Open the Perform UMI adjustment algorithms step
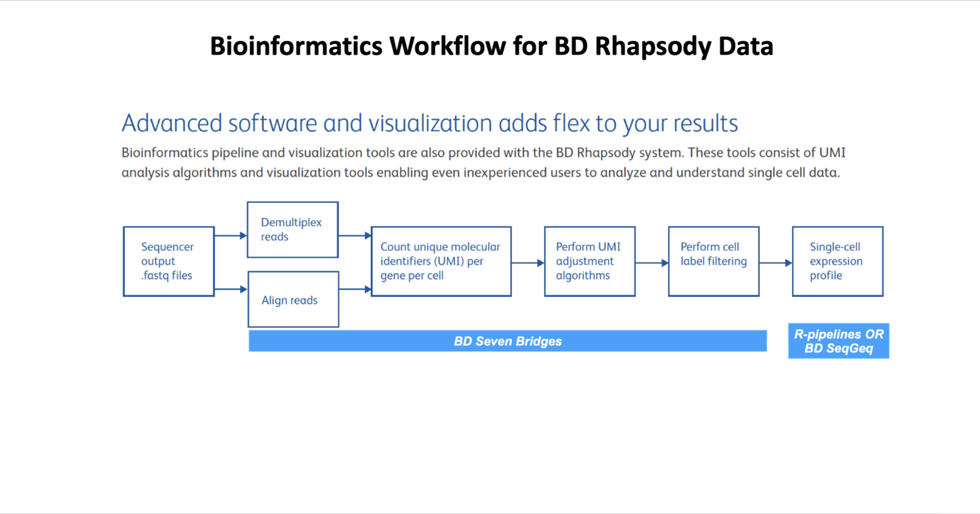The height and width of the screenshot is (514, 980). click(590, 261)
